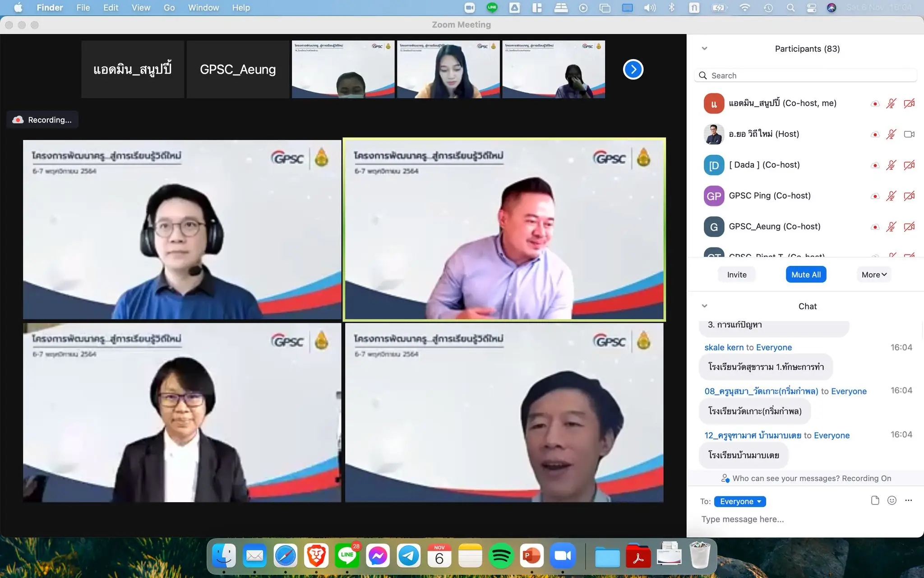
Task: Click the chat file attachment icon
Action: coord(875,500)
